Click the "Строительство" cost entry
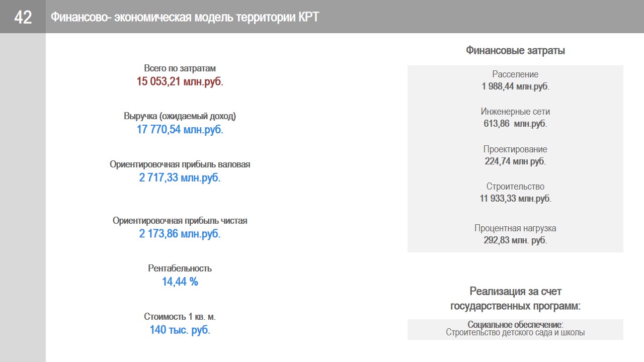This screenshot has height=362, width=644. coord(515,193)
